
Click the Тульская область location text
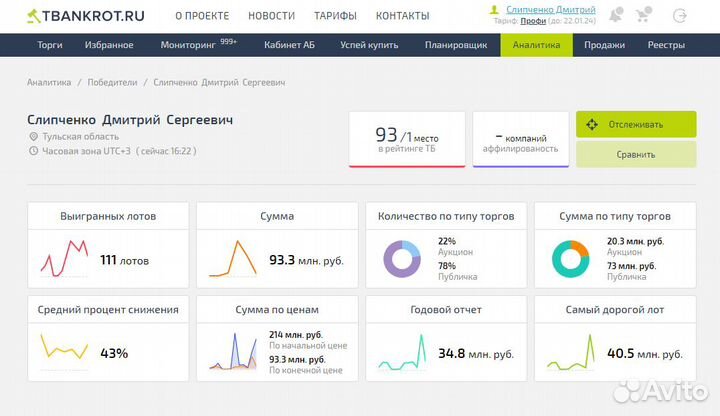click(80, 137)
